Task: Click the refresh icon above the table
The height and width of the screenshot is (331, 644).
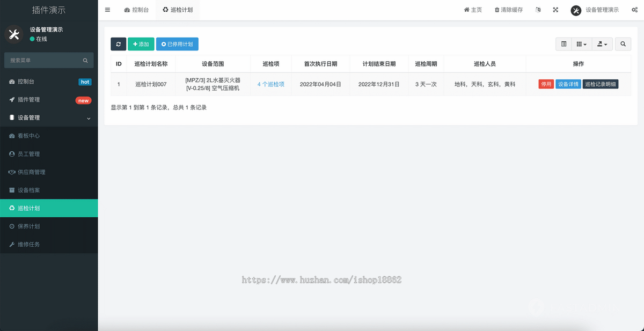Action: (x=119, y=43)
